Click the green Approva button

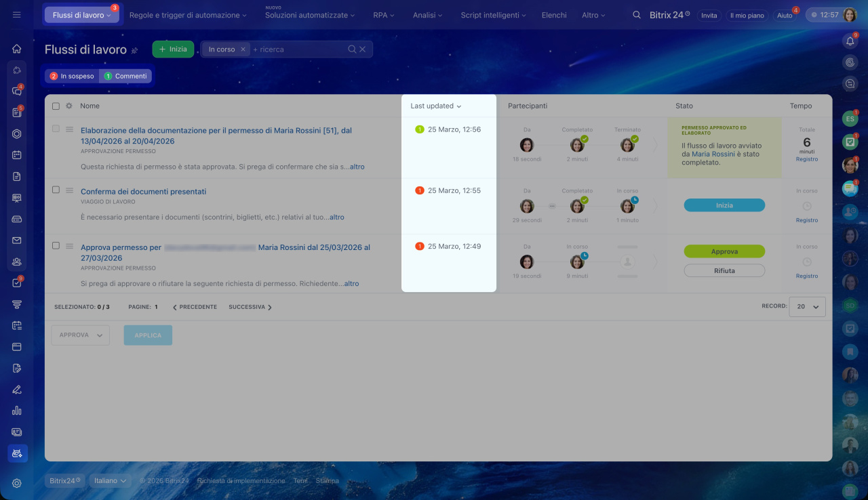tap(724, 251)
